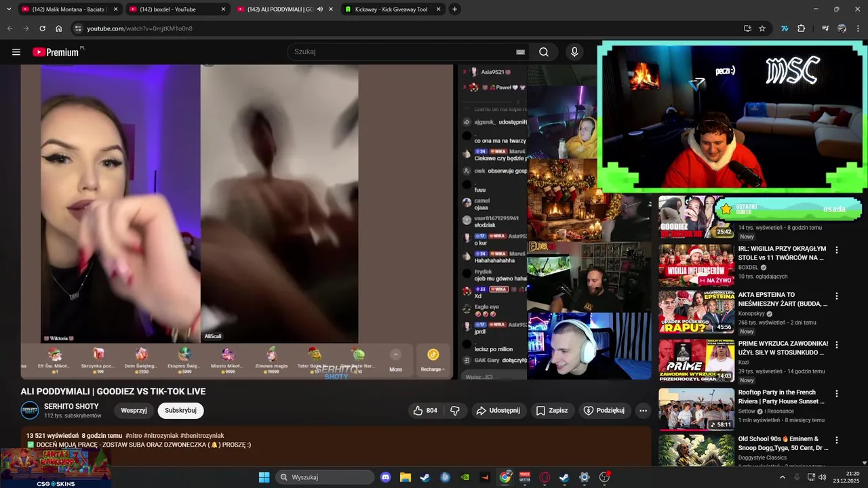868x488 pixels.
Task: Open the on-screen keyboard icon in search box
Action: tap(520, 52)
